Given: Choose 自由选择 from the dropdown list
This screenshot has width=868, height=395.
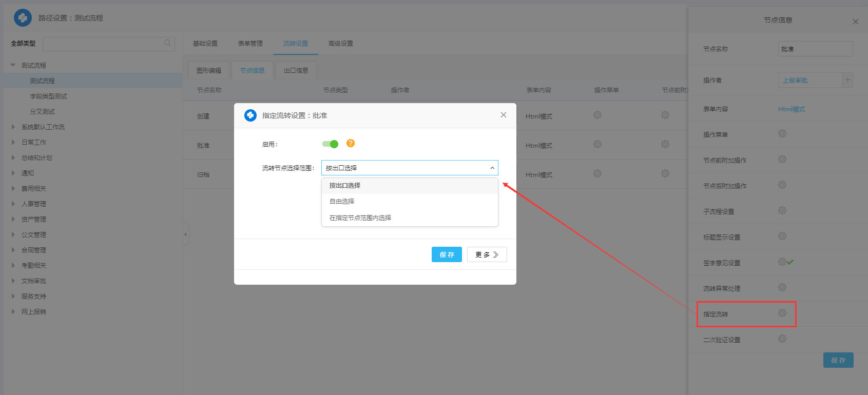Looking at the screenshot, I should [x=342, y=202].
